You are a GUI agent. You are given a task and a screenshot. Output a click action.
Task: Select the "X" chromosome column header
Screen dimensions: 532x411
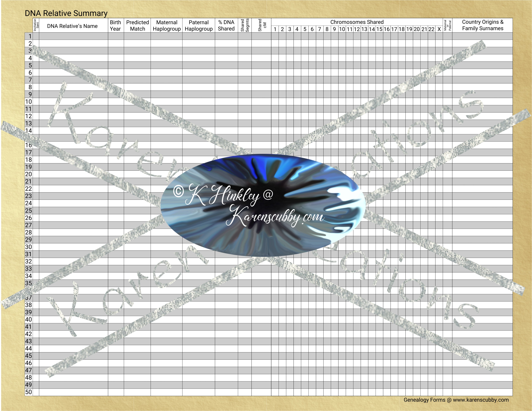[x=439, y=29]
